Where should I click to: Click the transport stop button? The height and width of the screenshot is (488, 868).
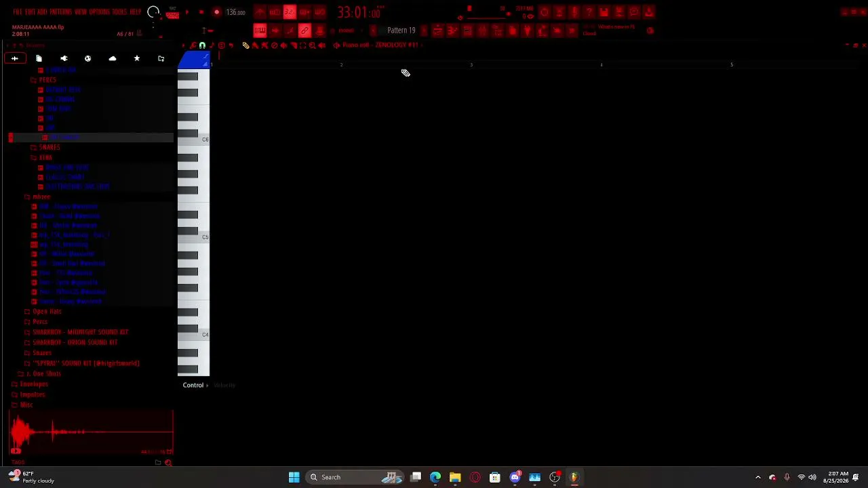click(201, 12)
